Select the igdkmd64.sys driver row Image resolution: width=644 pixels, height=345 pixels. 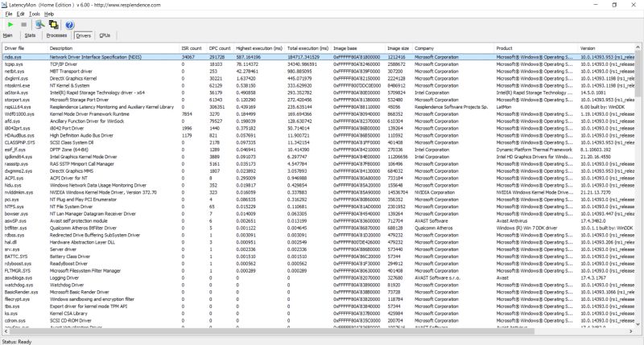[319, 157]
